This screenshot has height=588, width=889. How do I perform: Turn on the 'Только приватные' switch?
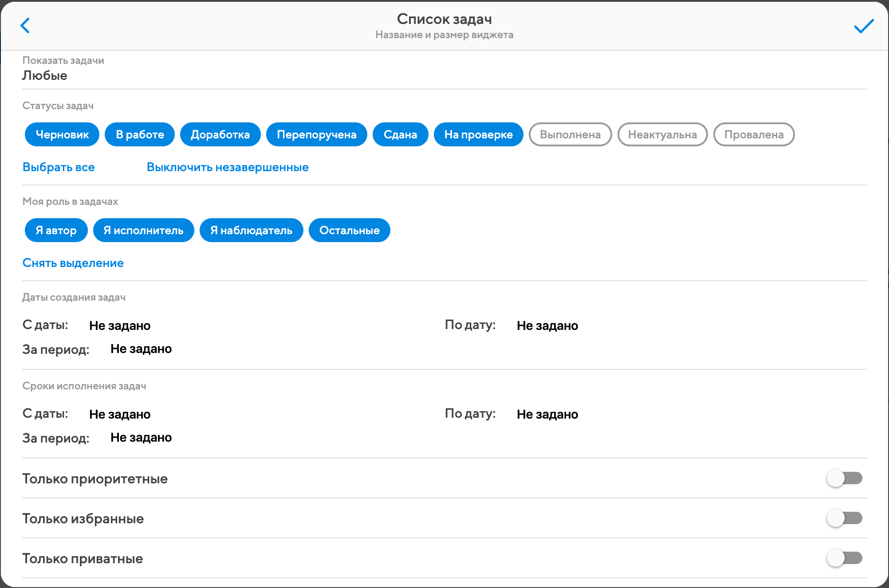coord(844,558)
